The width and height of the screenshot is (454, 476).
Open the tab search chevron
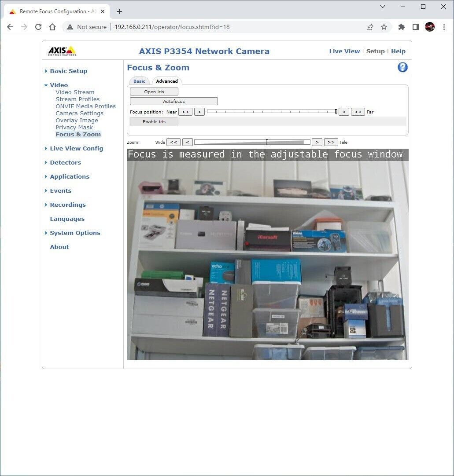point(383,7)
